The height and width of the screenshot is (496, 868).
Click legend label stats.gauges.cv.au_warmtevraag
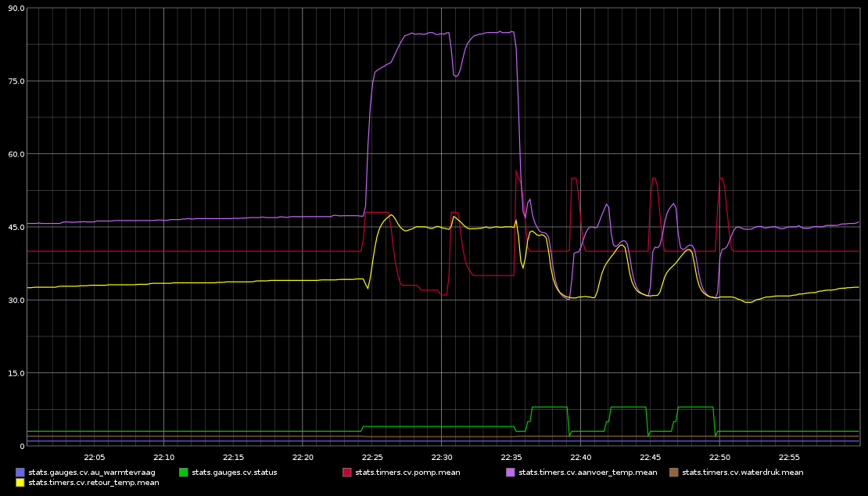[92, 473]
